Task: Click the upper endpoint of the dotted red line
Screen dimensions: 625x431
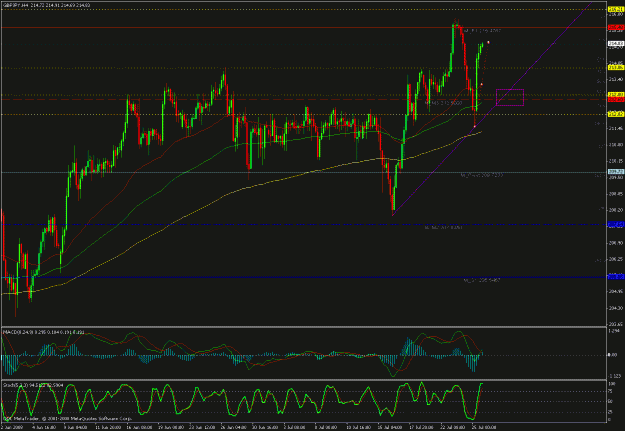Action: tap(488, 42)
